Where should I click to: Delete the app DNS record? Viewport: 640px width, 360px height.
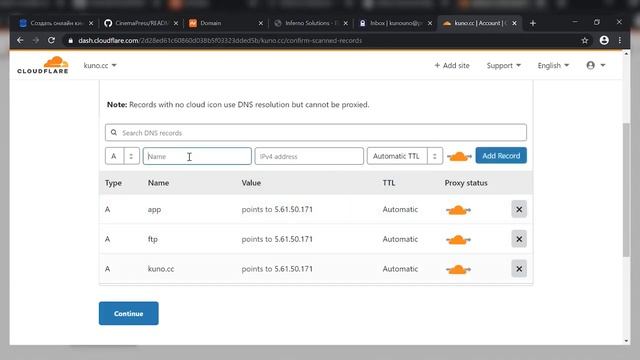coord(519,209)
